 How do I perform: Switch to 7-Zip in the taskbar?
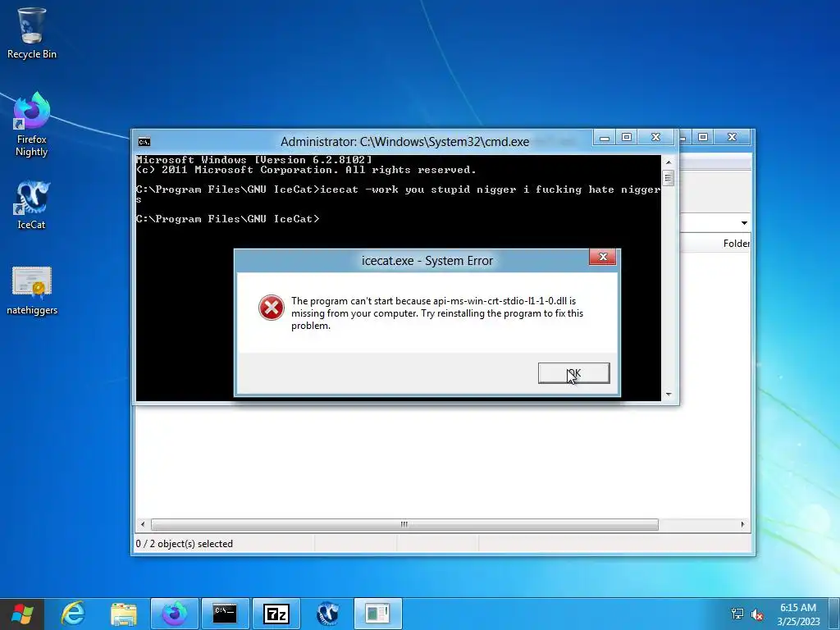click(276, 614)
